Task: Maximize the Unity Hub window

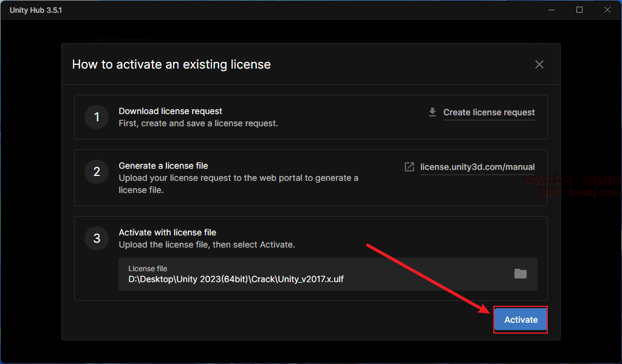Action: [579, 10]
